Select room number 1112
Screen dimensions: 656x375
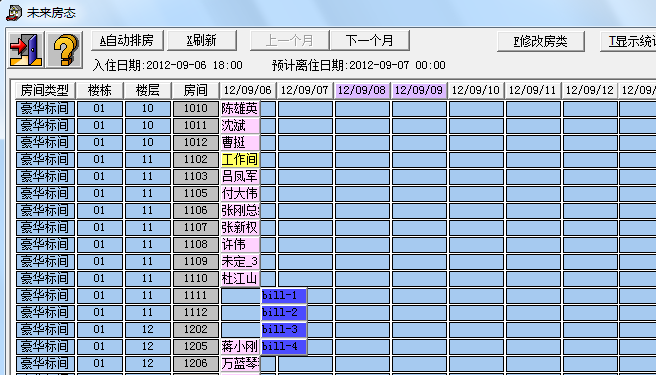(196, 312)
